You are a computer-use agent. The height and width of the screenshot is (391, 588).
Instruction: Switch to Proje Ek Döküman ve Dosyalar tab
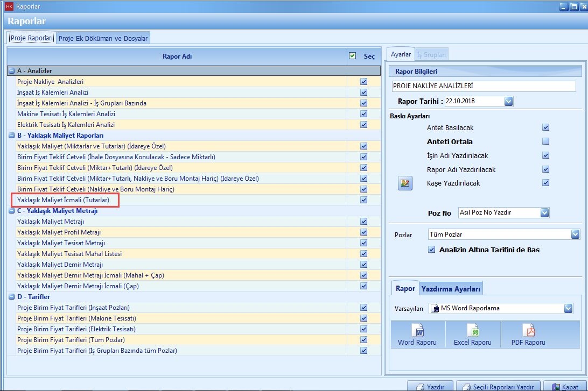click(x=103, y=38)
